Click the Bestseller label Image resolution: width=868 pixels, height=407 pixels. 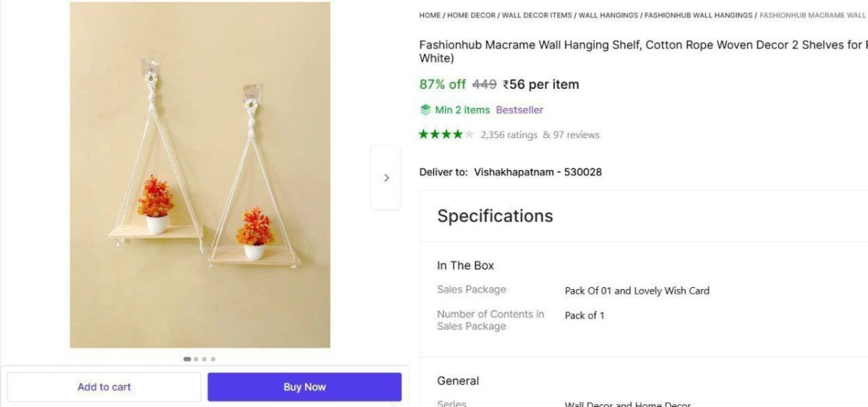coord(519,110)
